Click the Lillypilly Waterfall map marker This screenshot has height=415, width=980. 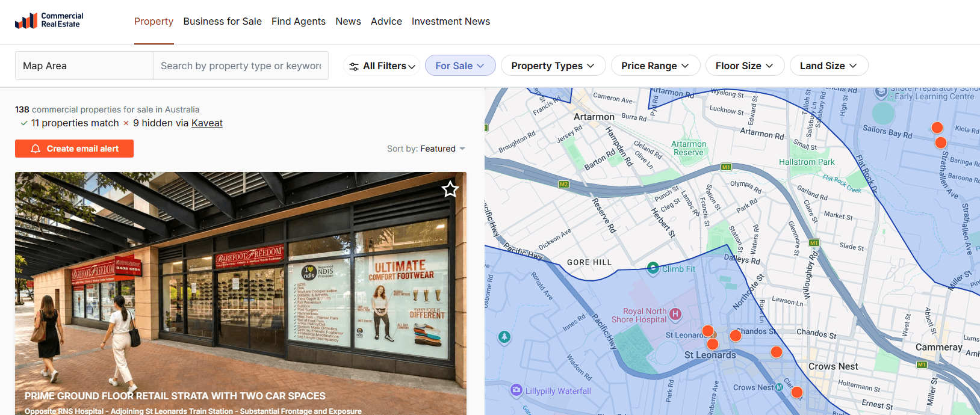516,390
